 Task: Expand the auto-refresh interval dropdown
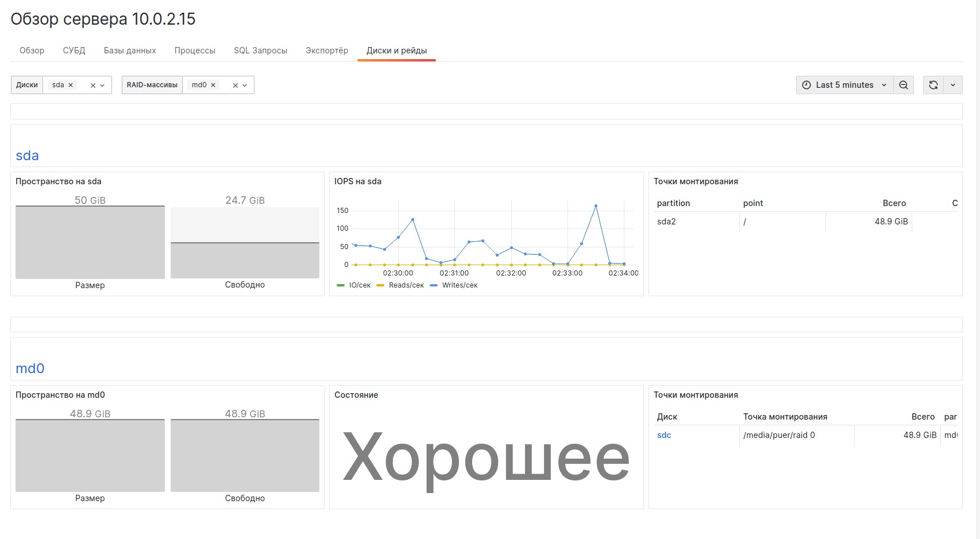953,85
